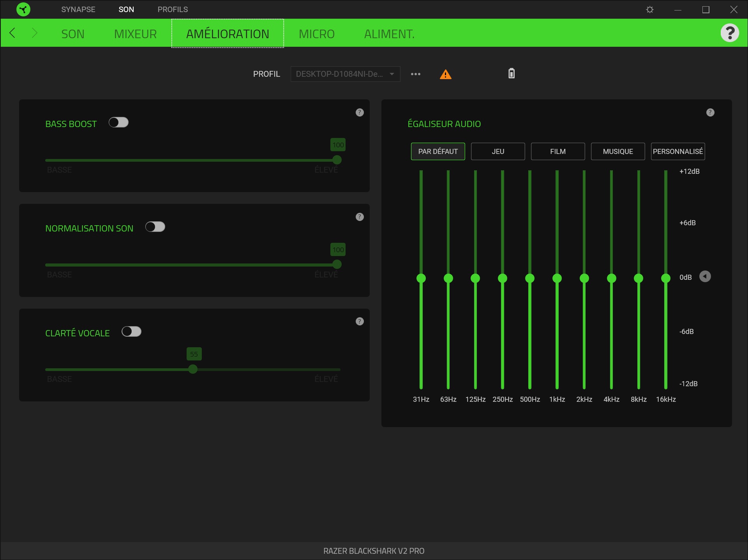Open the Bass Boost help tooltip icon
Screen dimensions: 748x560
tap(360, 113)
